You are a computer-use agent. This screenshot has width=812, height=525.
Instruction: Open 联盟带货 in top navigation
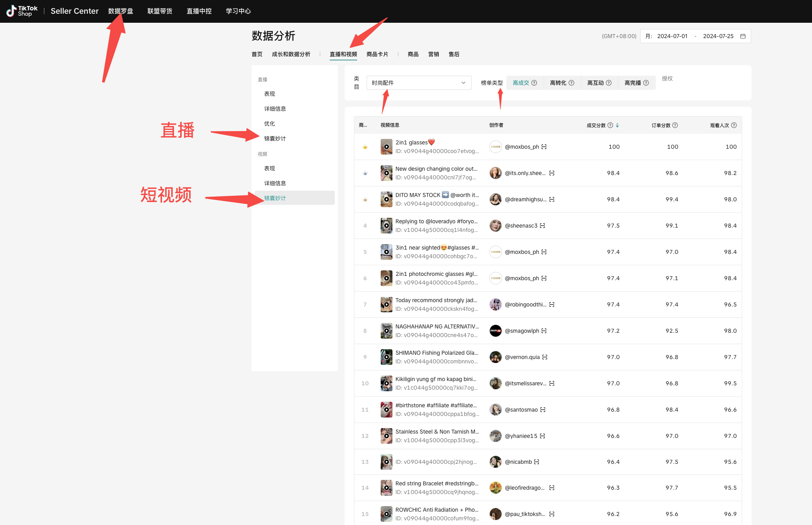[x=160, y=11]
